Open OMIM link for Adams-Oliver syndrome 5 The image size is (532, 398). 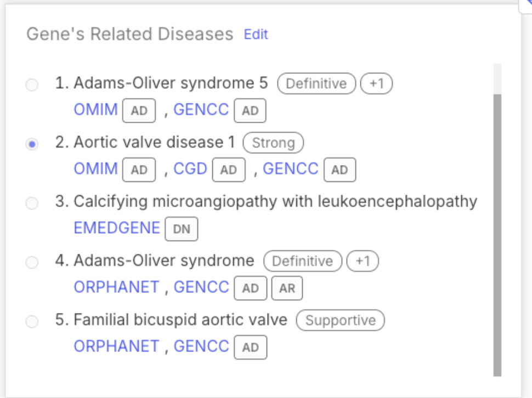(x=95, y=110)
